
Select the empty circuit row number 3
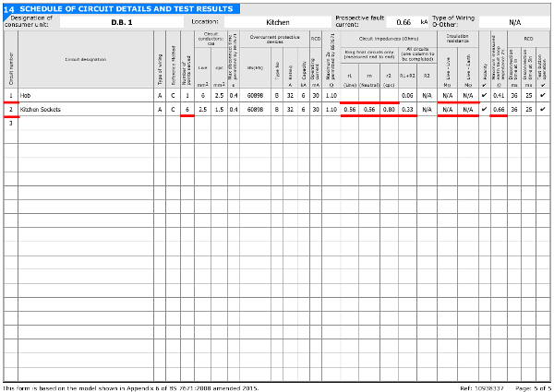(10, 123)
